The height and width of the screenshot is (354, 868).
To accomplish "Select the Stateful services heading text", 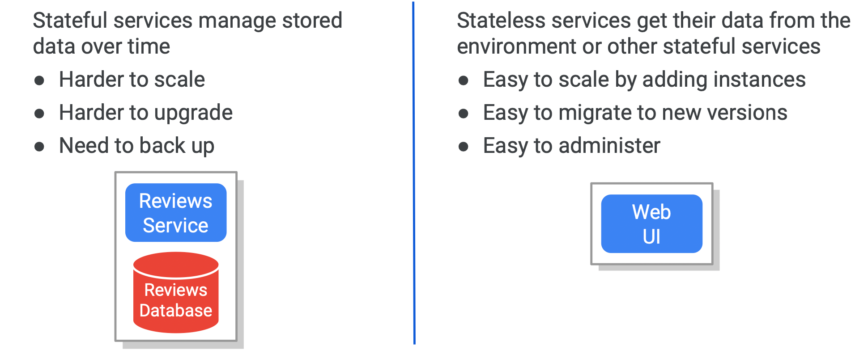I will pos(187,34).
